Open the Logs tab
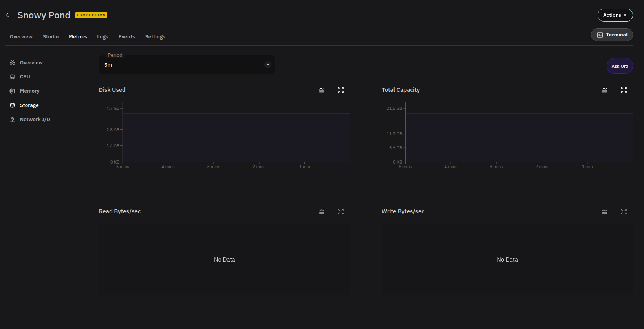644x329 pixels. click(102, 36)
